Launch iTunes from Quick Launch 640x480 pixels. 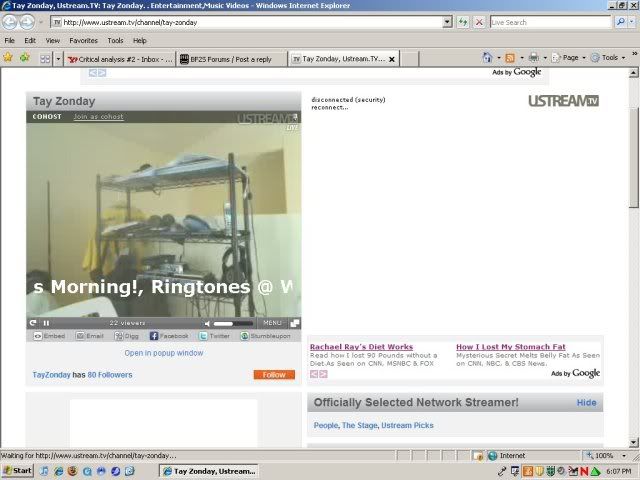[44, 471]
